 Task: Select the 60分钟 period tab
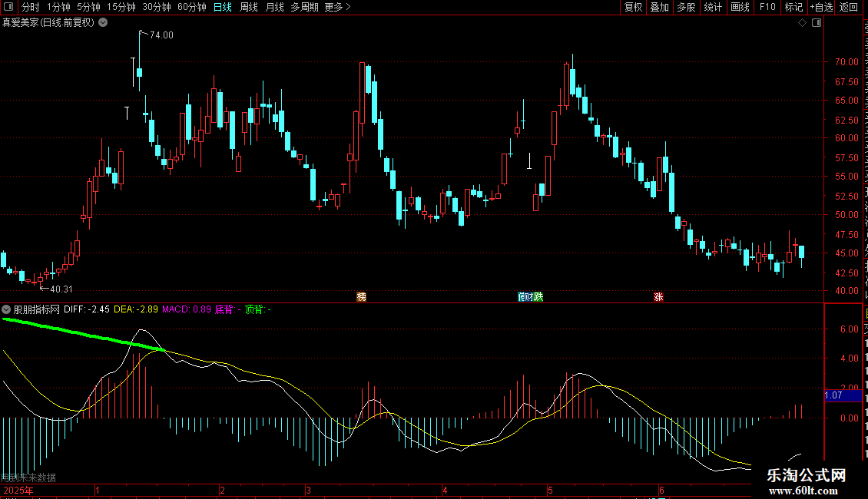pyautogui.click(x=191, y=7)
